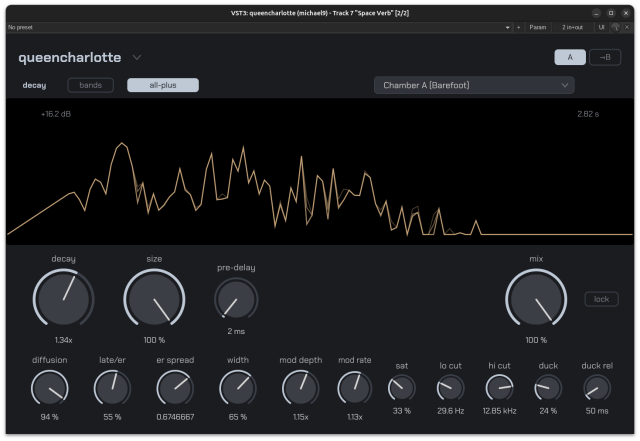Screen dimensions: 640x441
Task: Open the Chamber A (Barefoot) dropdown
Action: pos(474,85)
